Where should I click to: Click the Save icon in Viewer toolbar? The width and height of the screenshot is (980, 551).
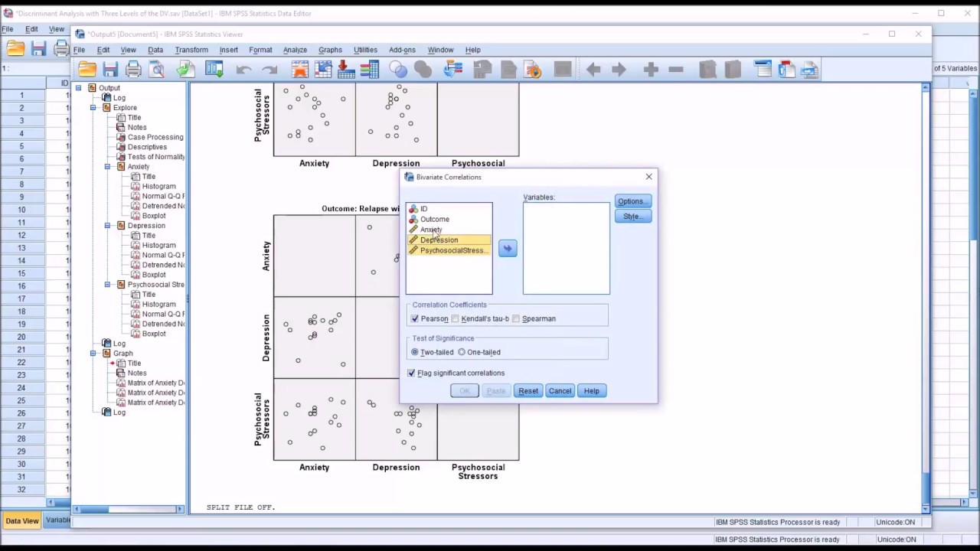click(110, 70)
